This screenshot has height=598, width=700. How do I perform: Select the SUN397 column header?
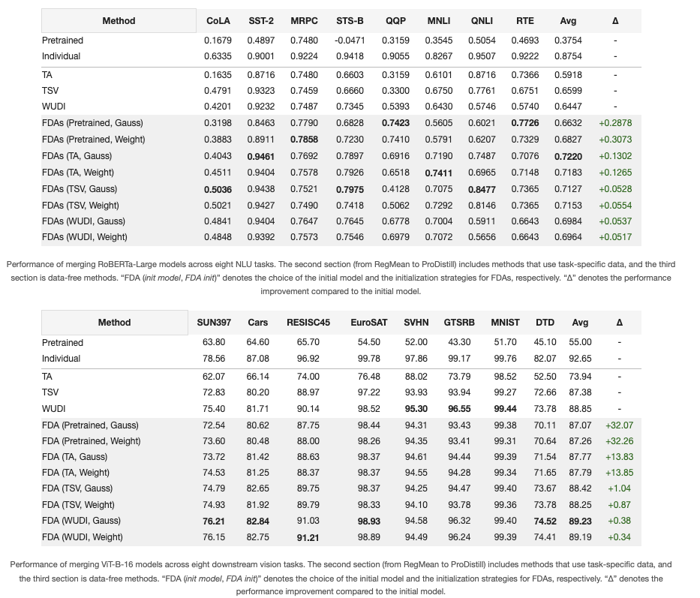pos(214,323)
